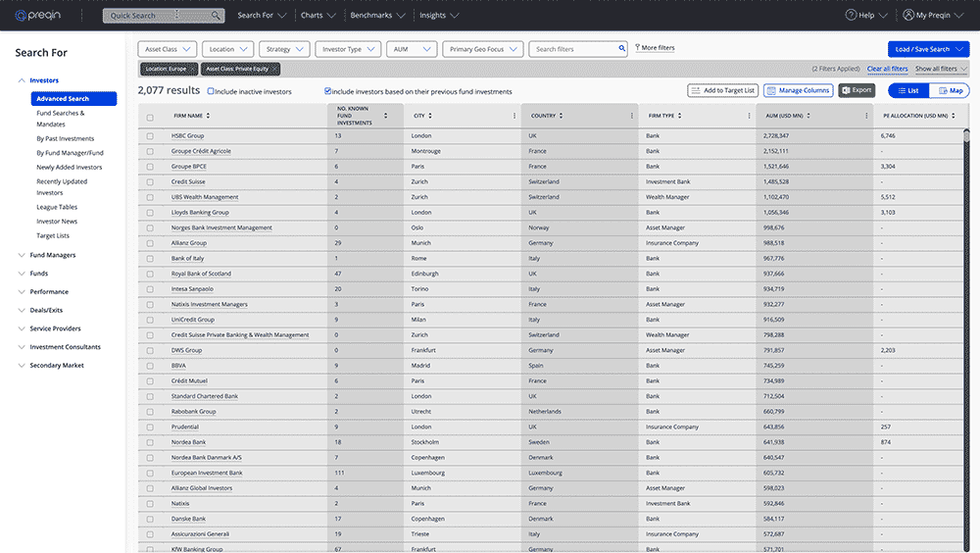Click the Preqin logo
The height and width of the screenshot is (553, 980).
[x=37, y=15]
